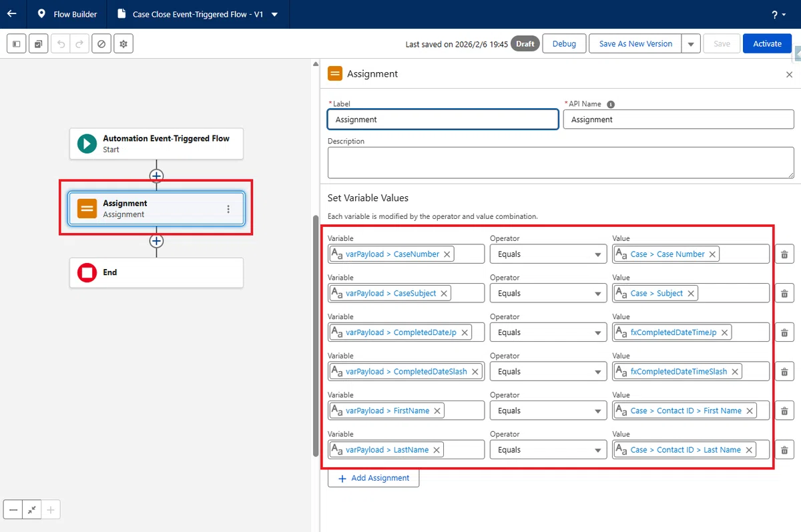This screenshot has width=801, height=532.
Task: Select the Case > Contact ID > First Name value
Action: click(690, 411)
